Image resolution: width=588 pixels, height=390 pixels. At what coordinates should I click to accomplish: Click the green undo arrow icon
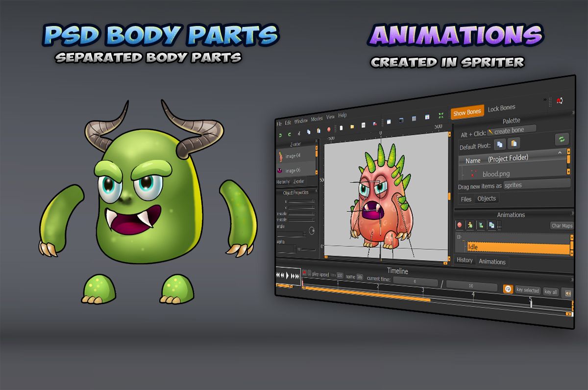(x=280, y=134)
